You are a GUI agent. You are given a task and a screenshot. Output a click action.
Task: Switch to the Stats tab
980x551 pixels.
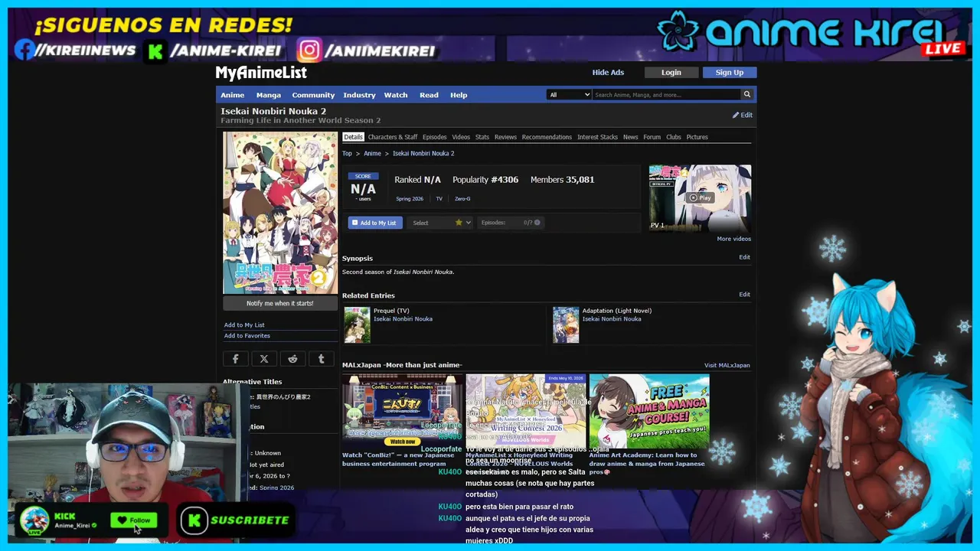[x=482, y=137]
